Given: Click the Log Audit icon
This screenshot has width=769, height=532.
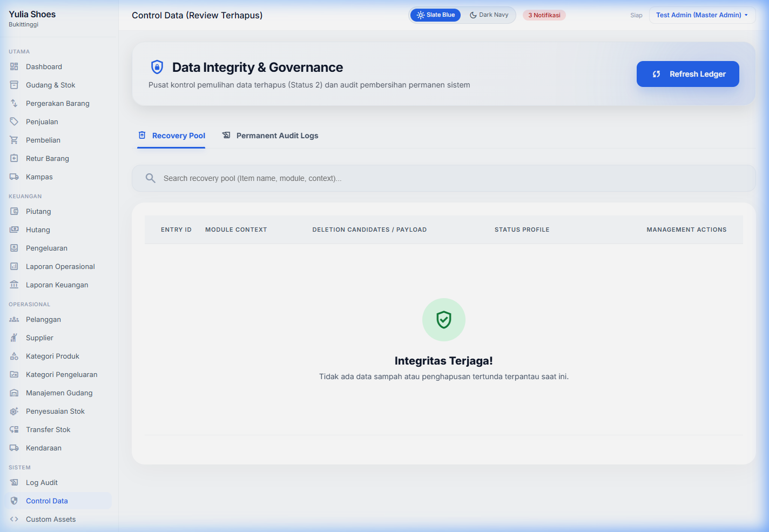Looking at the screenshot, I should pyautogui.click(x=14, y=482).
